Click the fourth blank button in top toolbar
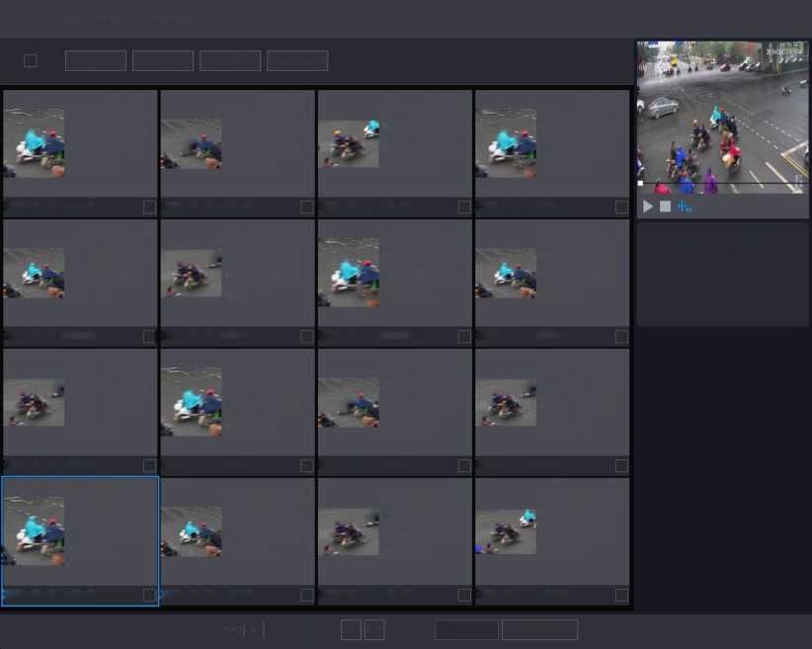 tap(297, 61)
